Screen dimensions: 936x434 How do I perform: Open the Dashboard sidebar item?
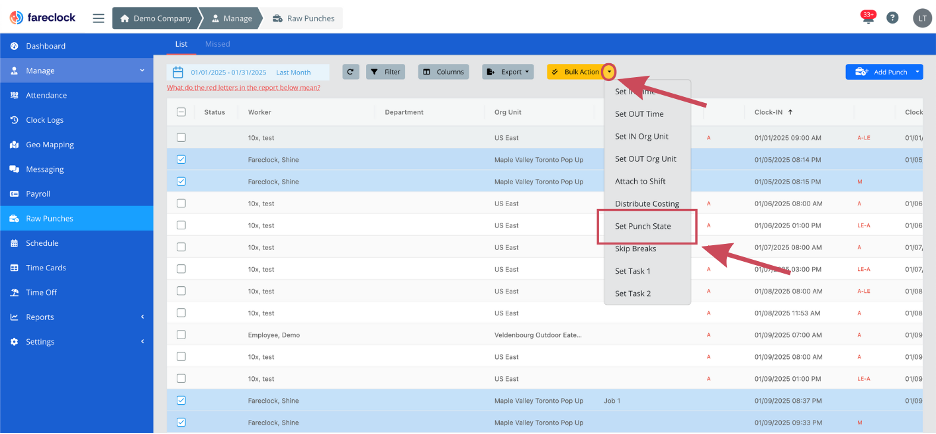coord(46,46)
